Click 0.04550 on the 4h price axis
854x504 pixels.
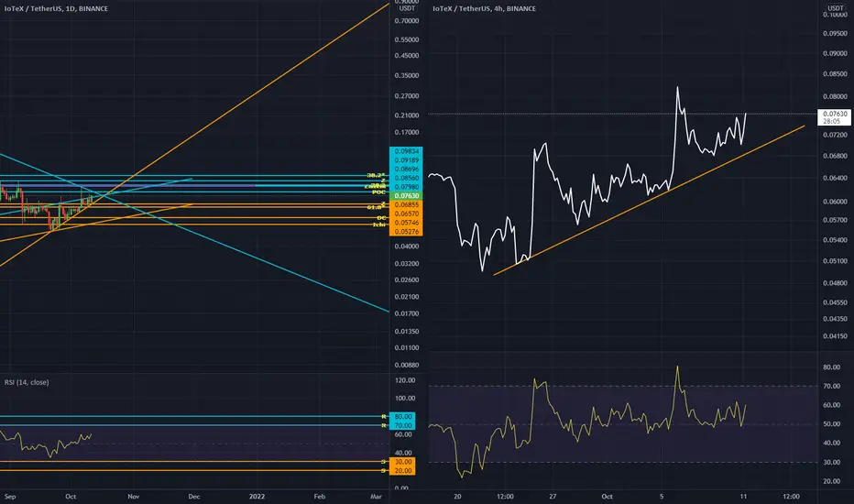(835, 302)
